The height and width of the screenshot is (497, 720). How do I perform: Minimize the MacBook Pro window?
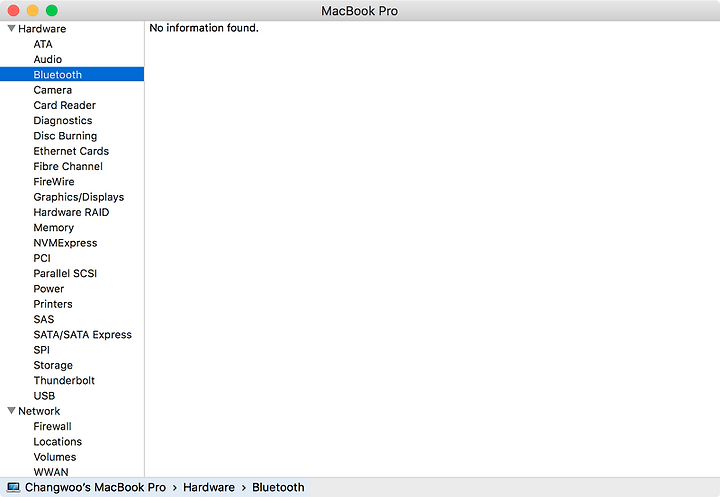(x=33, y=10)
